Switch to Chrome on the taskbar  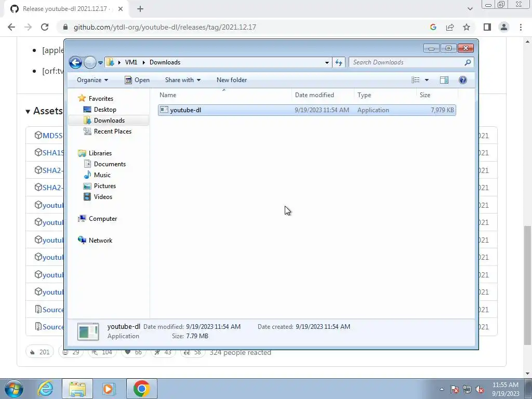[141, 389]
